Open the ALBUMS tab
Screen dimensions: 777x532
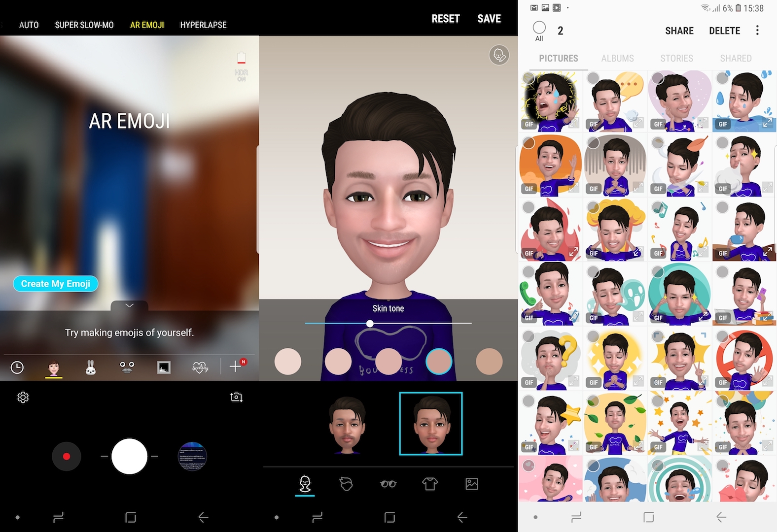(x=617, y=58)
